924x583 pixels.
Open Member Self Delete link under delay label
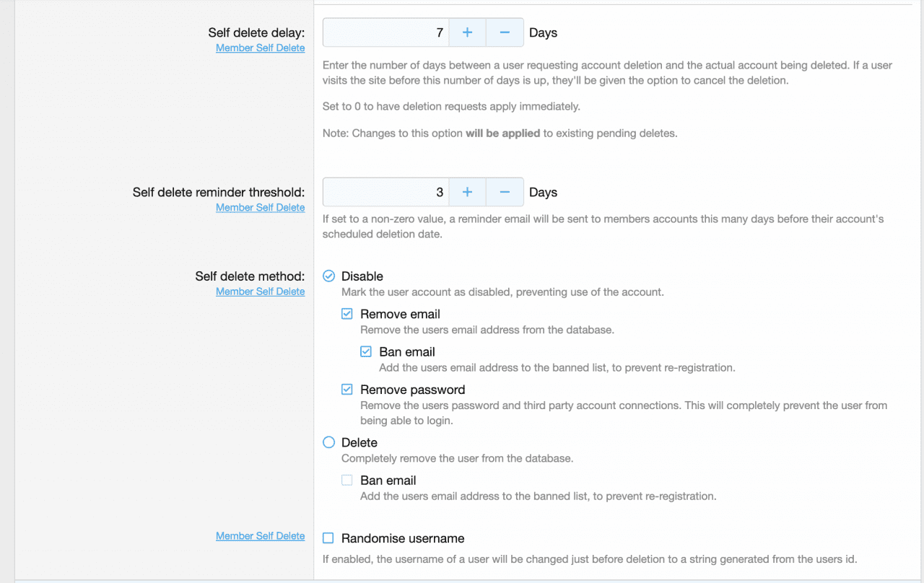point(260,48)
